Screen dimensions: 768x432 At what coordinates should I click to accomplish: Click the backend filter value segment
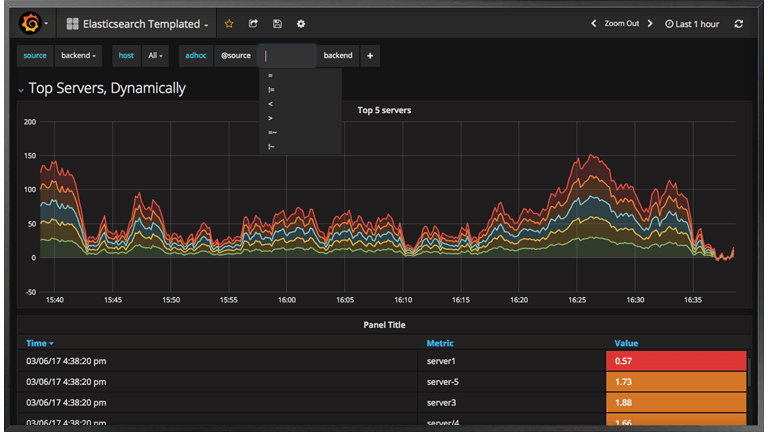(x=338, y=56)
